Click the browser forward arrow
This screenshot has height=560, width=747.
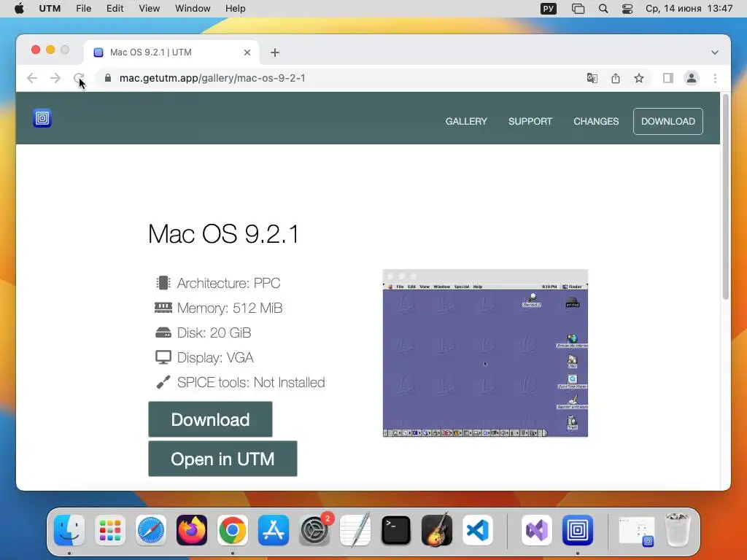pyautogui.click(x=55, y=78)
